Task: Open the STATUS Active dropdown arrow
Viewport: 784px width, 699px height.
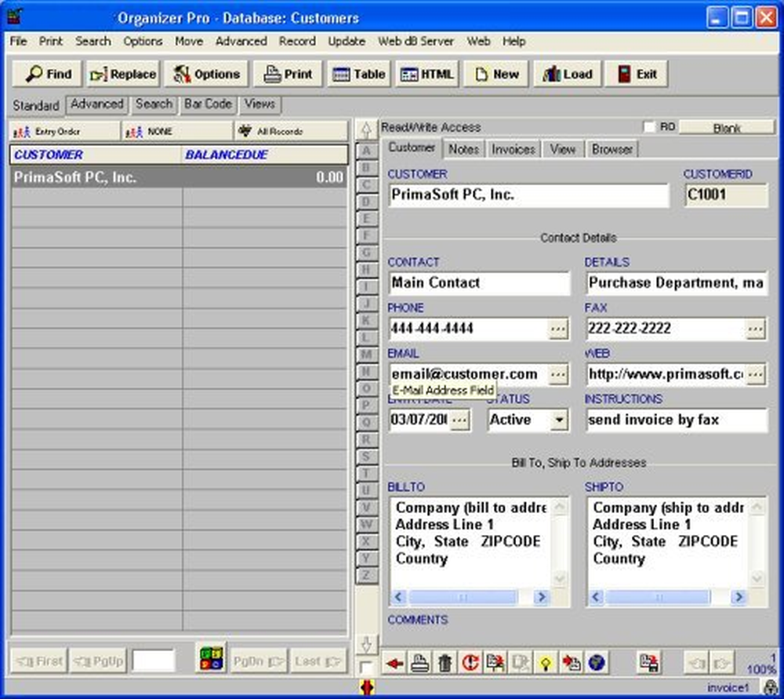Action: pyautogui.click(x=560, y=420)
